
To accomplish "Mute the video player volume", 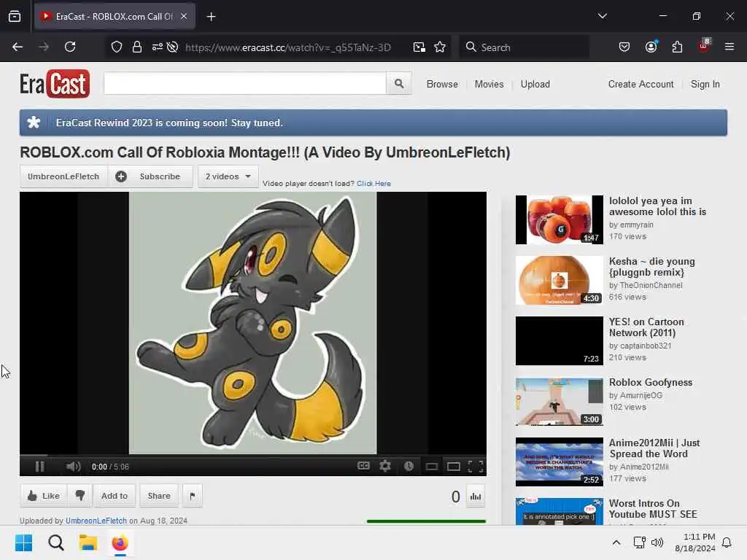I will pyautogui.click(x=73, y=466).
